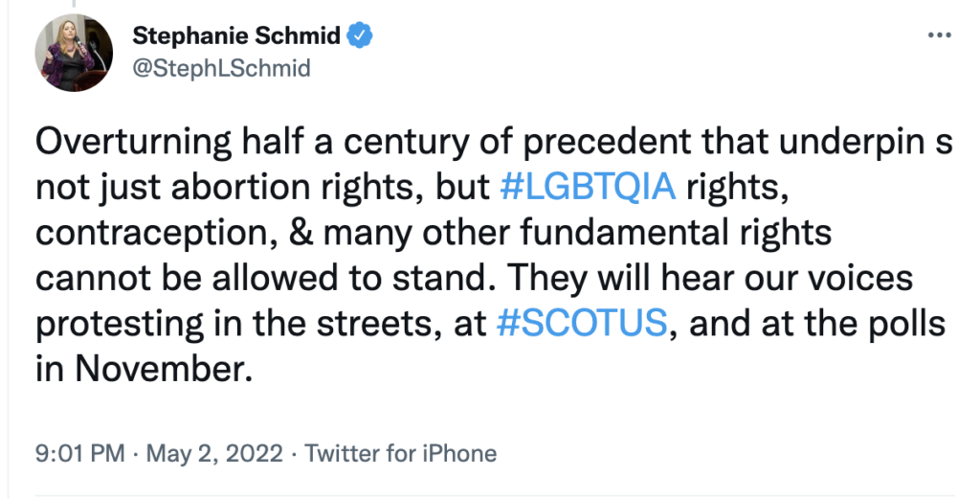This screenshot has height=499, width=980.
Task: Click the display name Stephanie Schmid
Action: (236, 37)
